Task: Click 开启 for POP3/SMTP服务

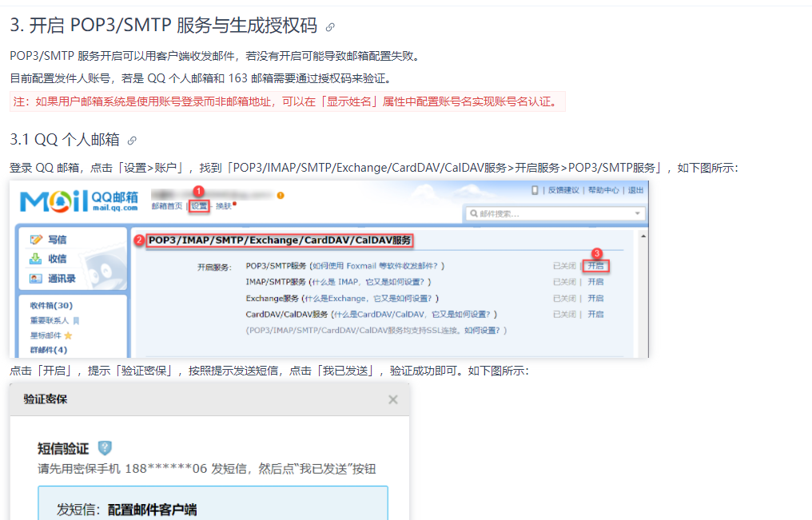Action: 595,266
